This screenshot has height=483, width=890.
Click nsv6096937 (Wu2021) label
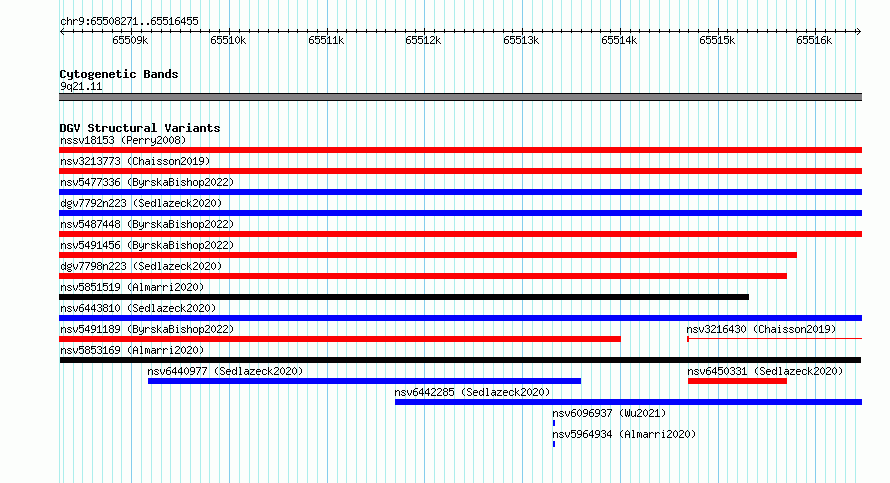(609, 413)
